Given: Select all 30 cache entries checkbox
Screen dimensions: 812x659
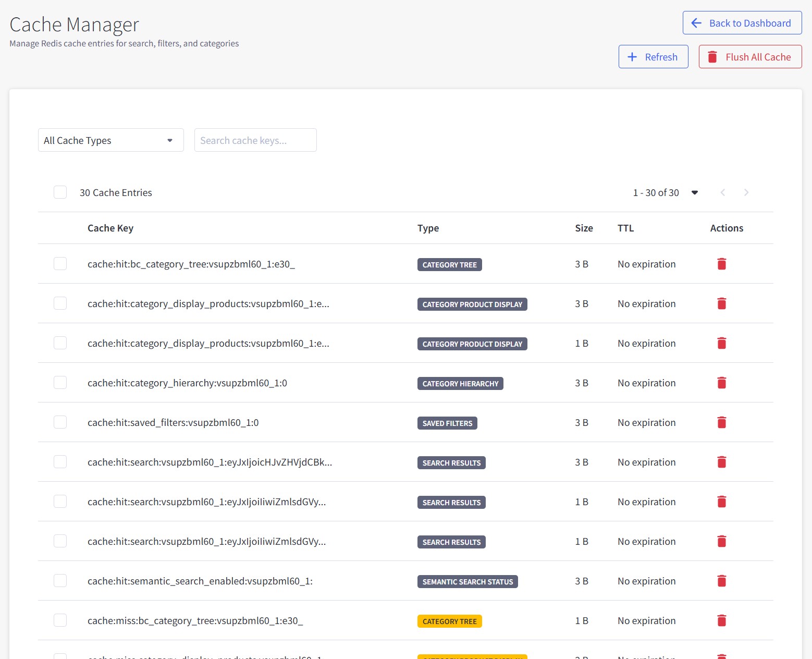Looking at the screenshot, I should (x=60, y=192).
